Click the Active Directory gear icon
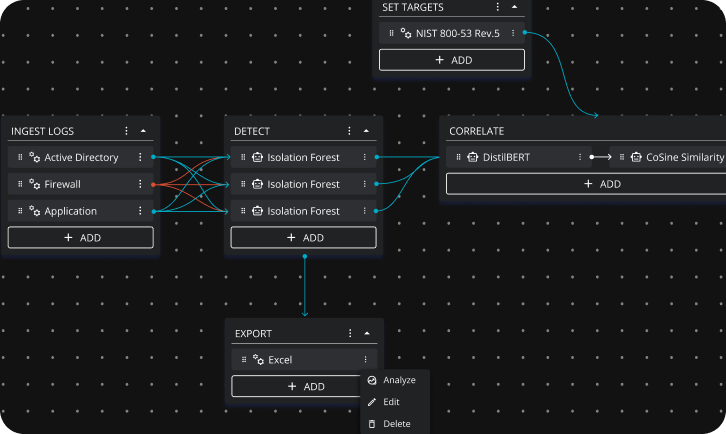726x434 pixels. coord(34,158)
